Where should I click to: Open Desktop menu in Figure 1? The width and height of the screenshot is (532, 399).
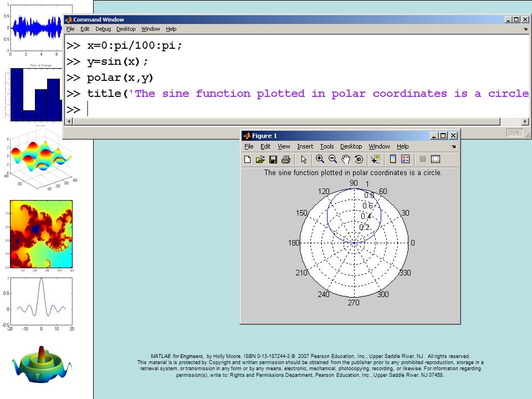(x=351, y=146)
